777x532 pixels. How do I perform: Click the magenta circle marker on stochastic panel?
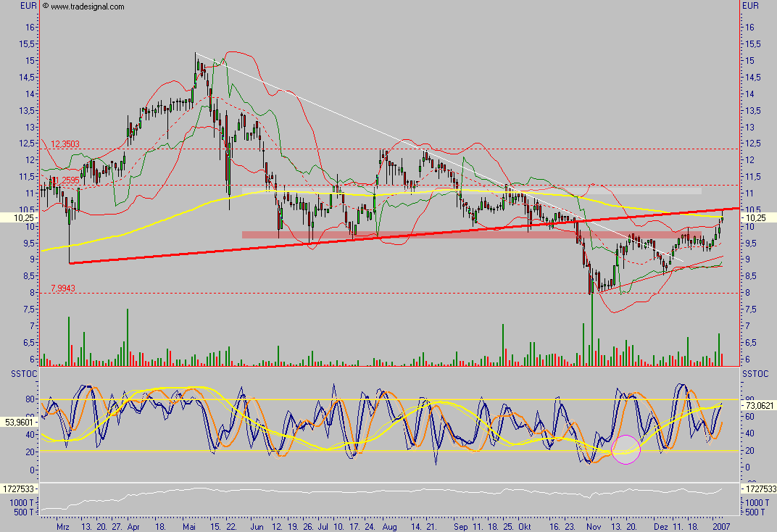[626, 450]
